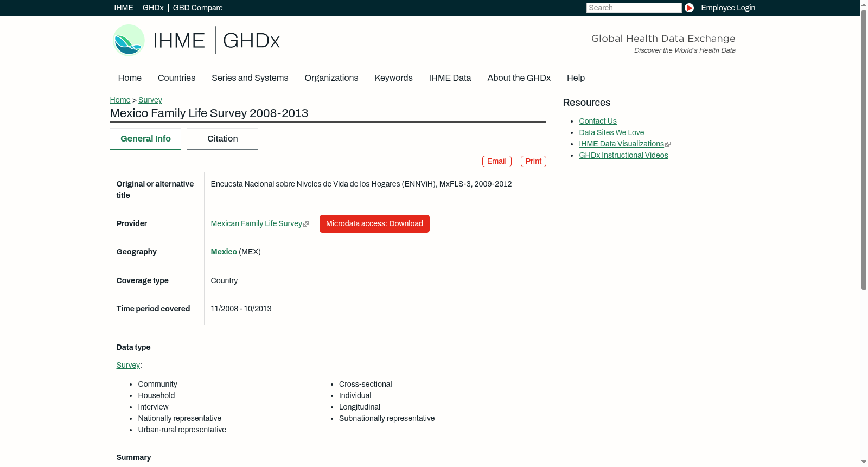
Task: Click the Global Health Data Exchange tagline
Action: [x=663, y=39]
